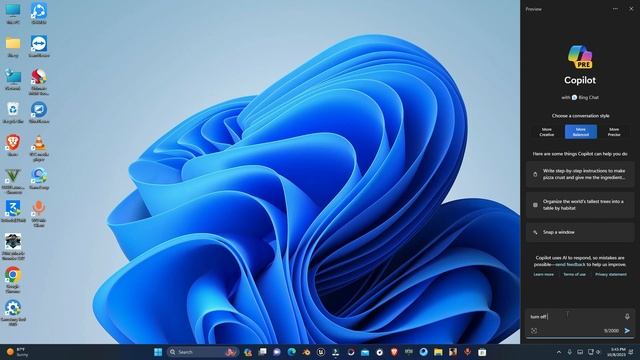The height and width of the screenshot is (360, 640).
Task: Click the system tray microphone icon
Action: coord(569,352)
